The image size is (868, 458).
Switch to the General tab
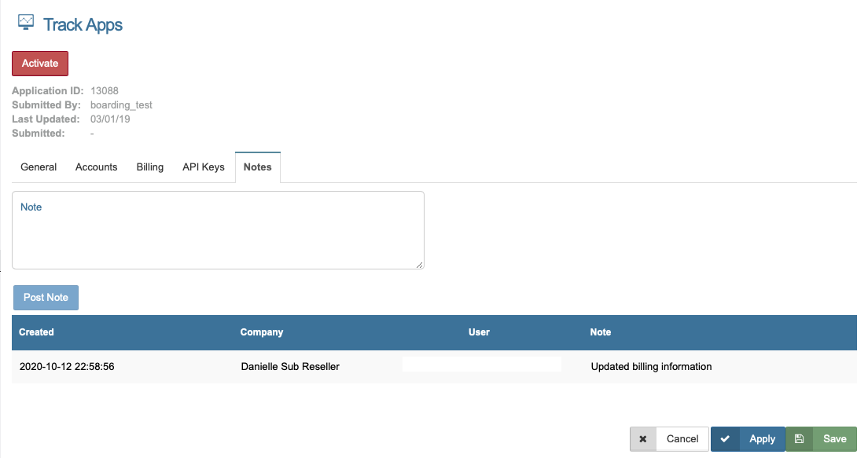click(39, 167)
